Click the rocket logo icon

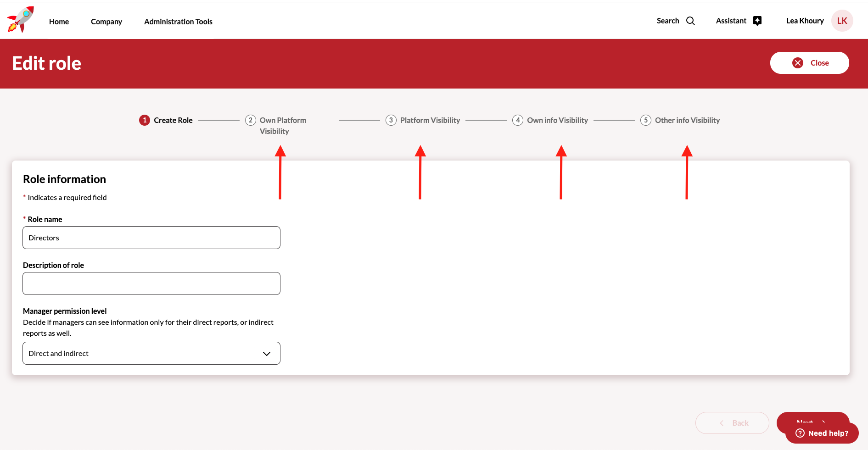point(21,20)
